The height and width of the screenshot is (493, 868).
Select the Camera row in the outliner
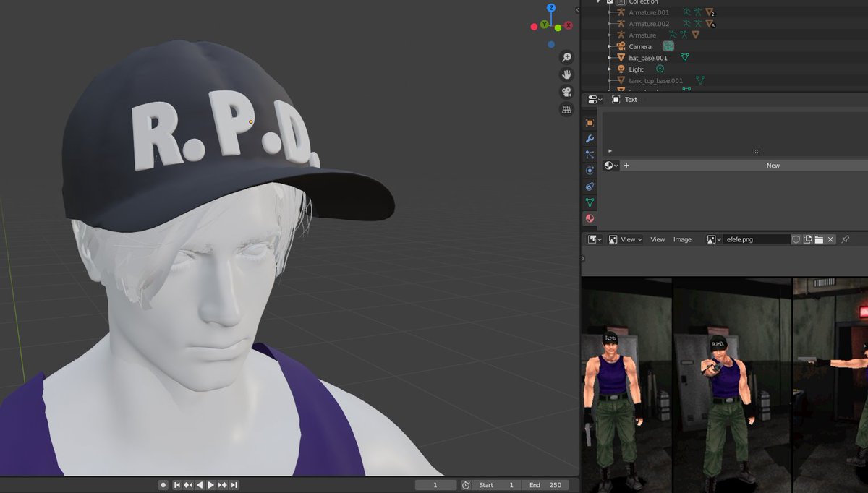(x=640, y=46)
